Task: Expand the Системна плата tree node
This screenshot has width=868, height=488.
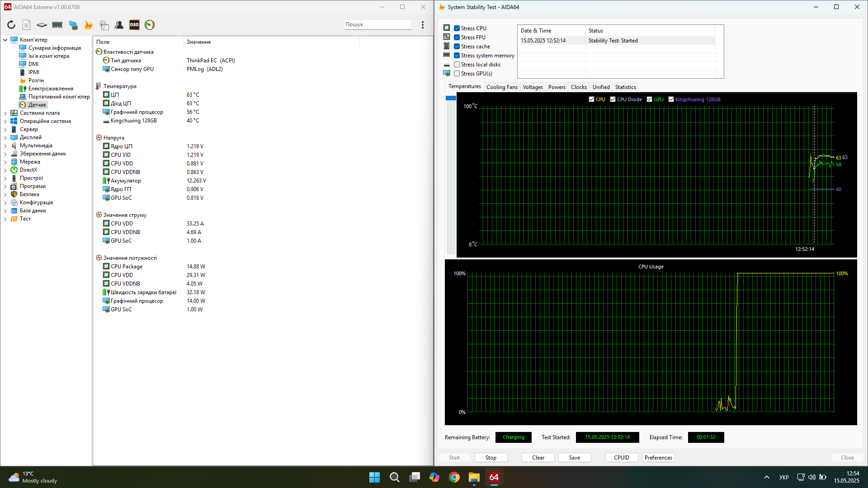Action: 5,113
